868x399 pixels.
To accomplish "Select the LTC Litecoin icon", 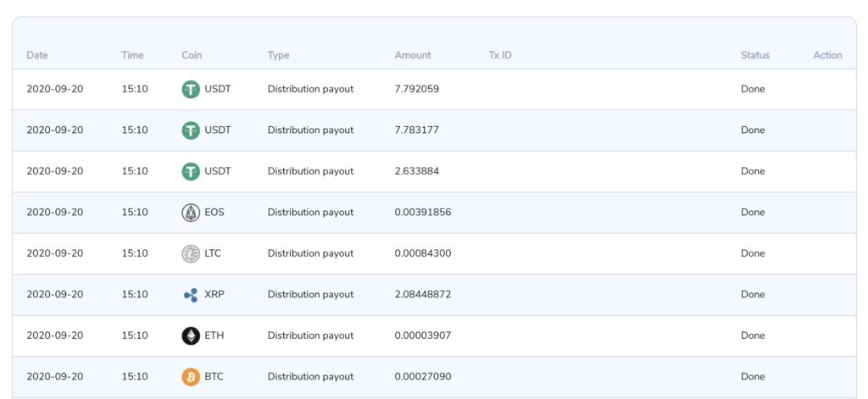I will coord(191,253).
